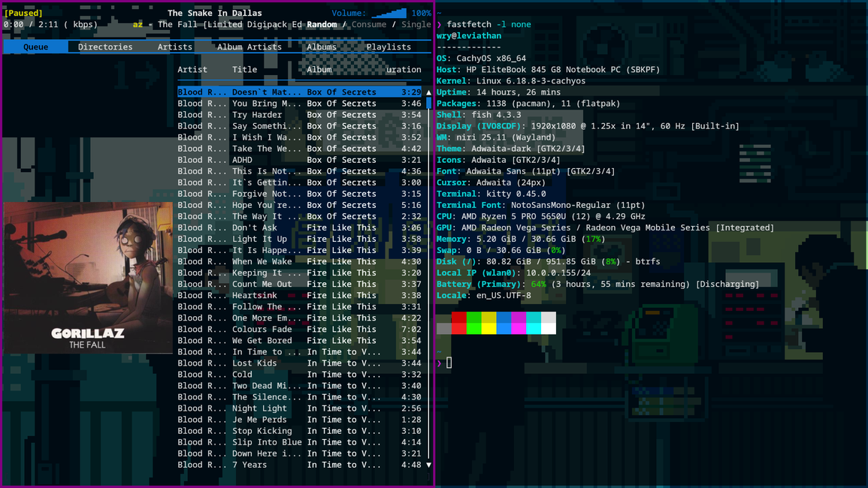The image size is (868, 488).
Task: Go to the Album Artists tab
Action: pyautogui.click(x=249, y=47)
